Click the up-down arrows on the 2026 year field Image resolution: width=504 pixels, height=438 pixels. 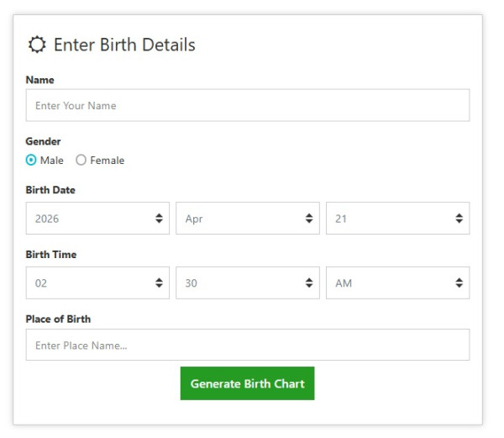click(159, 219)
